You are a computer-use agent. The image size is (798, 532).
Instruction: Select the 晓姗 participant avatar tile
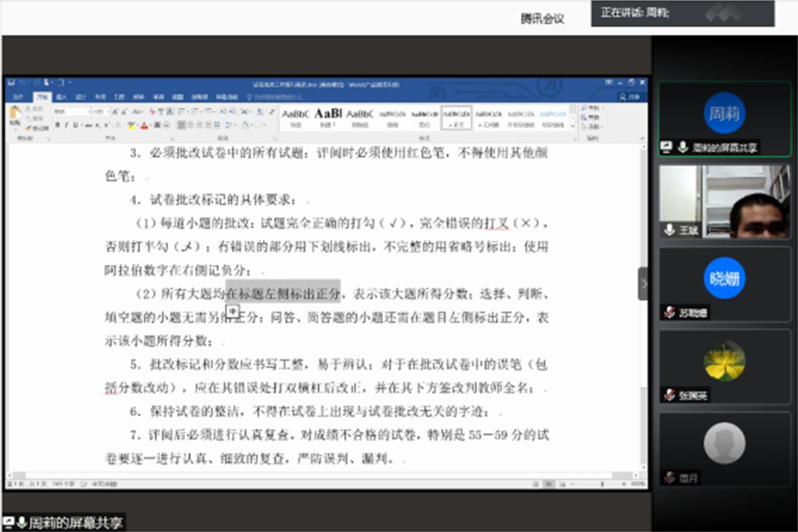724,278
